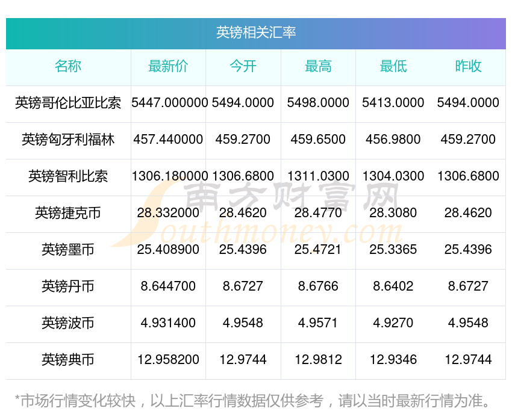Select latest price 8.644700
Viewport: 512px width, 420px height.
(168, 286)
